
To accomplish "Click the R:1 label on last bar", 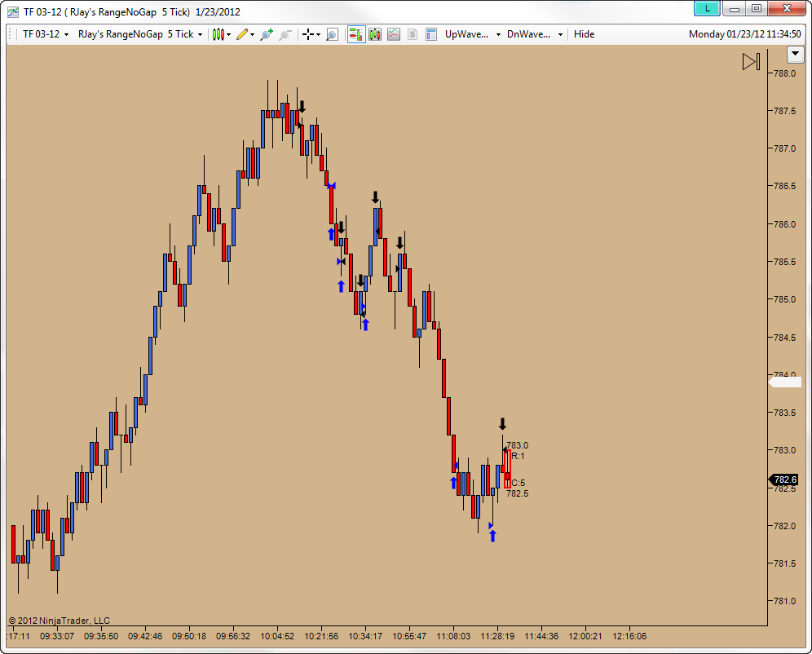I will (x=518, y=456).
